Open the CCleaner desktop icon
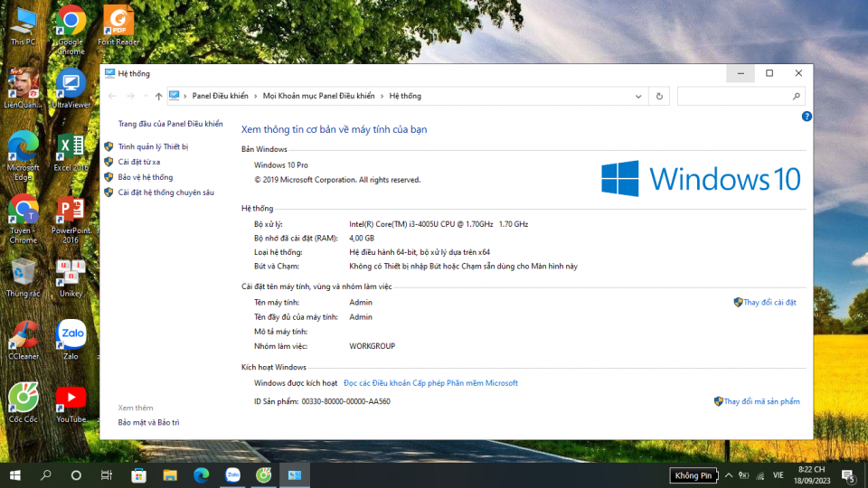The width and height of the screenshot is (868, 488). 24,339
